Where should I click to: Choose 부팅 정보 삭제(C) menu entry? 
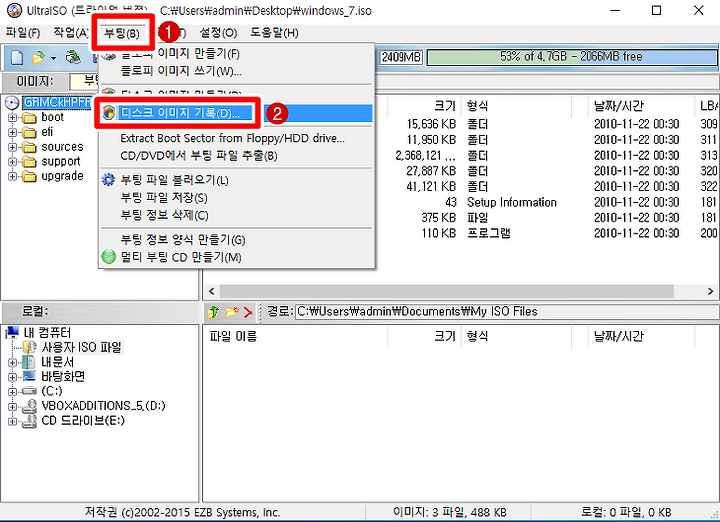click(x=237, y=215)
